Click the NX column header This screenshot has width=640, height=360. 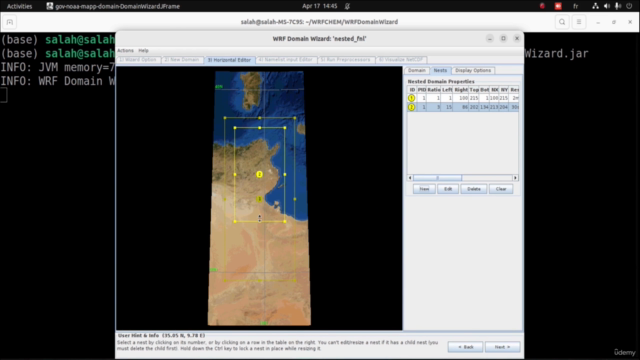click(x=494, y=90)
